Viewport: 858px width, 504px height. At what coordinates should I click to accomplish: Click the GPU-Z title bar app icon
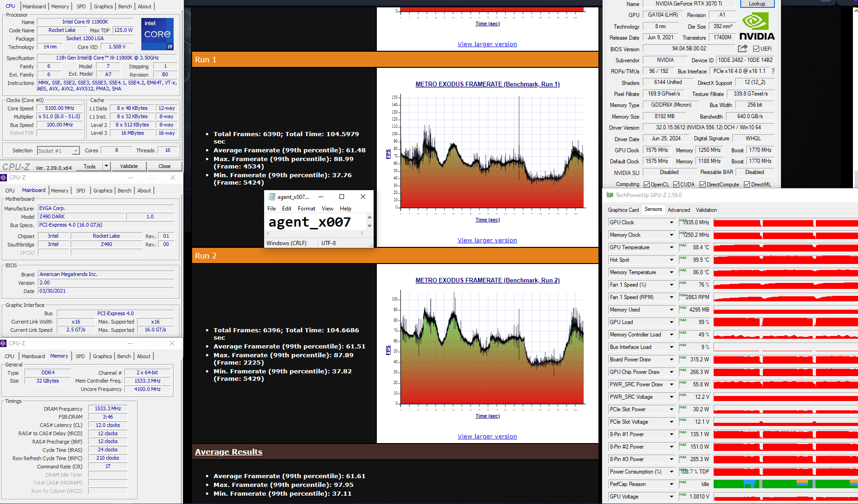(x=610, y=195)
